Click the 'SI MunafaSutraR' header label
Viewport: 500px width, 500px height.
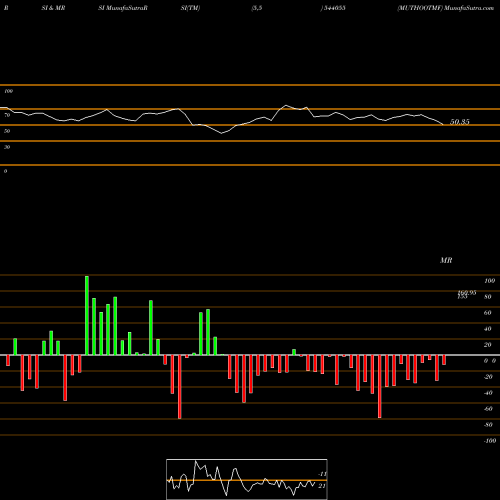tap(123, 8)
